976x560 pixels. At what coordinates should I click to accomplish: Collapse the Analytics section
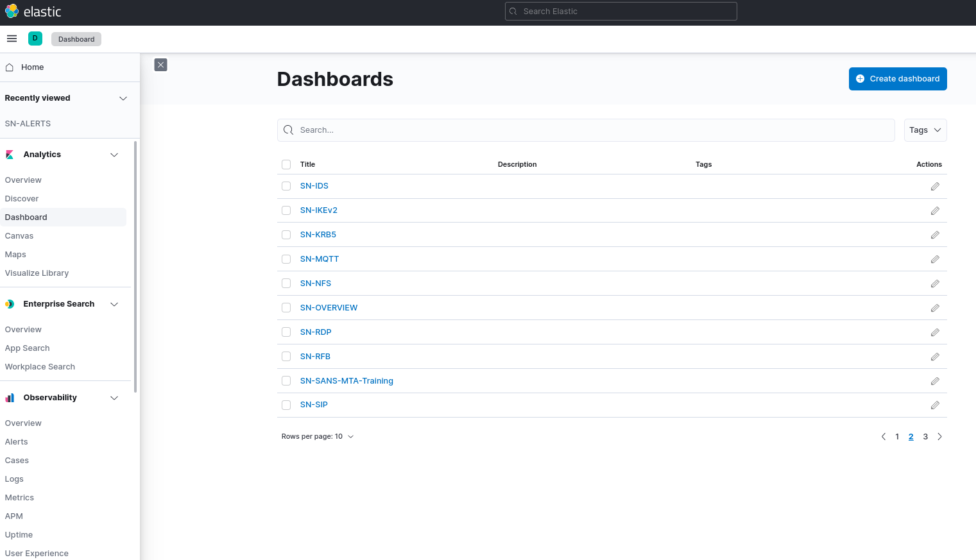[x=114, y=155]
